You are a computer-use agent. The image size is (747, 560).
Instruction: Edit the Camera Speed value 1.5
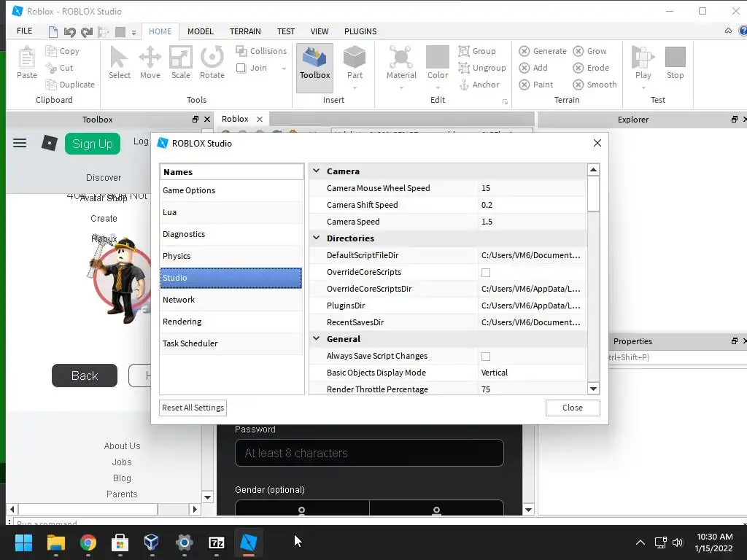tap(532, 222)
